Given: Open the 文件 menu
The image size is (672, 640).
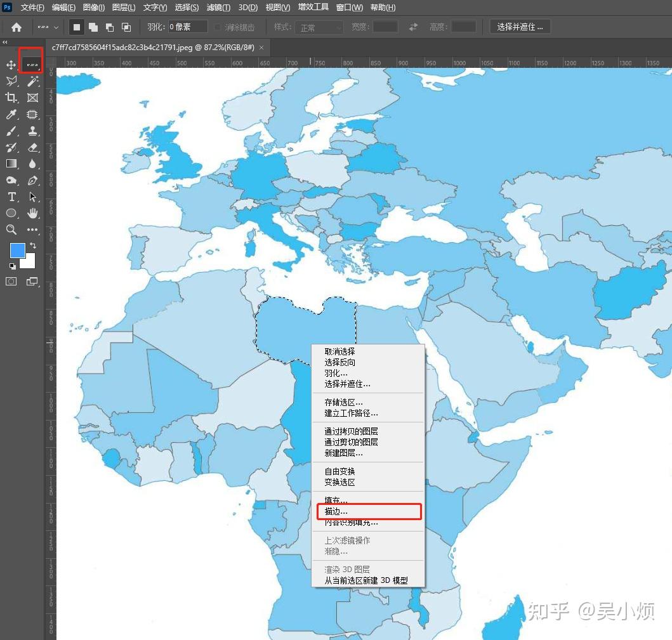Looking at the screenshot, I should 32,7.
